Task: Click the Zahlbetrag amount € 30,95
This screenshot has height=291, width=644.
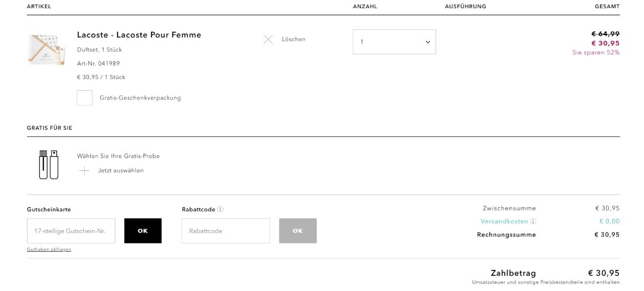Action: (x=604, y=273)
